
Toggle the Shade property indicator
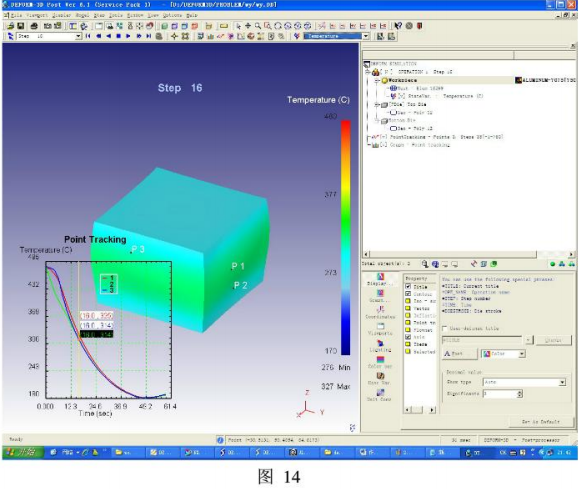click(x=408, y=344)
